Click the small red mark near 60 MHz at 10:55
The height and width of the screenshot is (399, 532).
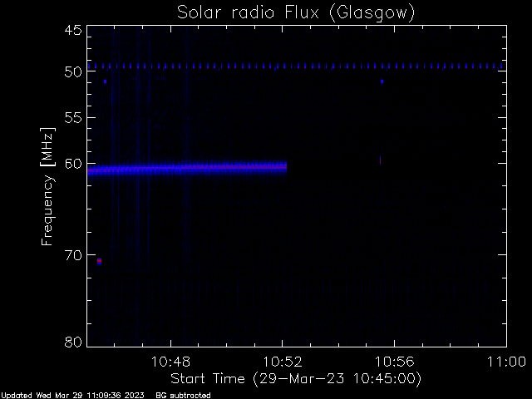[381, 160]
